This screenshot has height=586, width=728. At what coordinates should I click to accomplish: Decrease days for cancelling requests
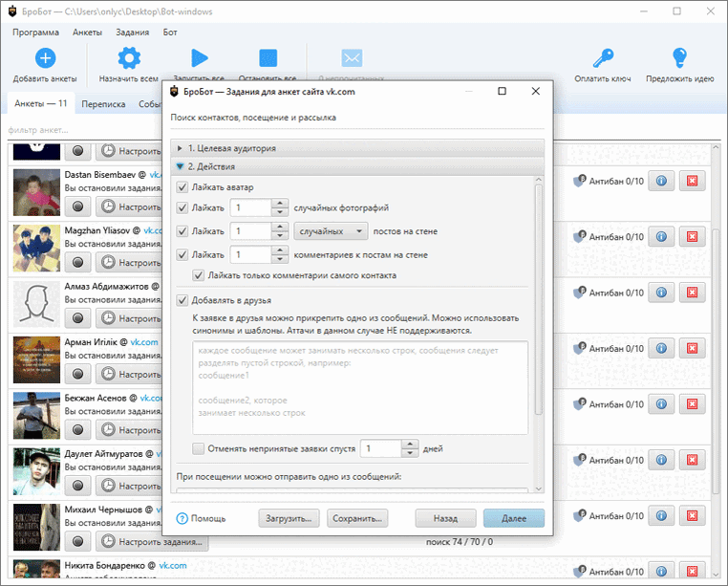pyautogui.click(x=410, y=452)
